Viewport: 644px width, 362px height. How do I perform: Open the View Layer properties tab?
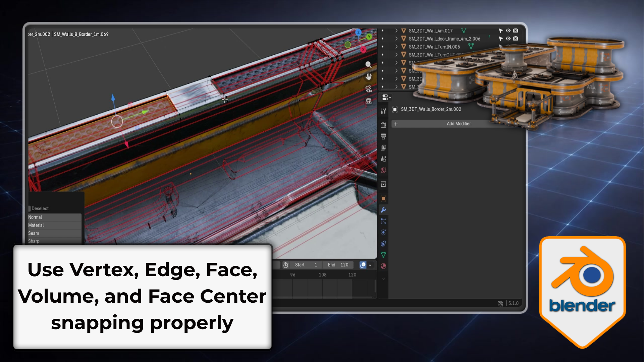click(383, 147)
